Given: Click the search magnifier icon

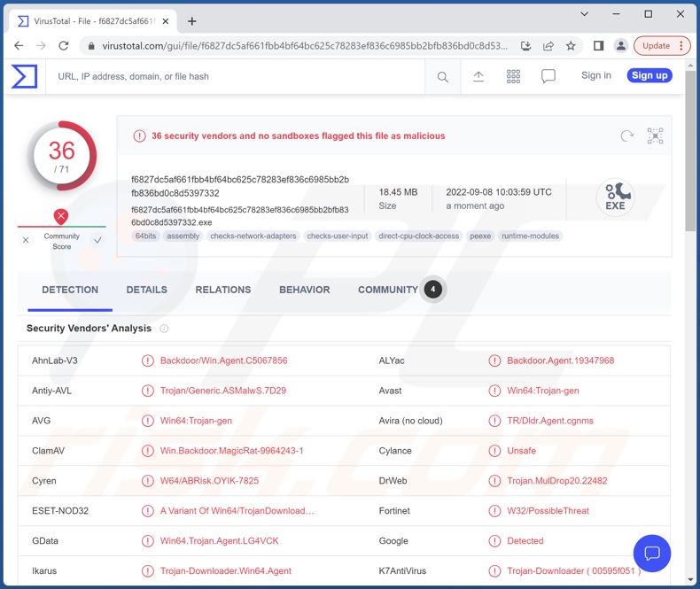Looking at the screenshot, I should tap(442, 77).
